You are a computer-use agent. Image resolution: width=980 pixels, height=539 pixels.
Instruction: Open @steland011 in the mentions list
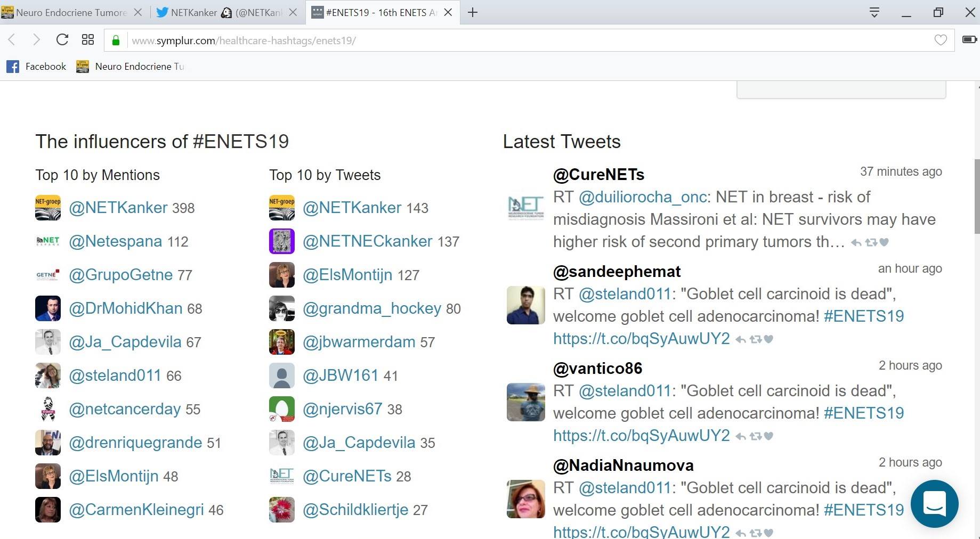pos(115,375)
